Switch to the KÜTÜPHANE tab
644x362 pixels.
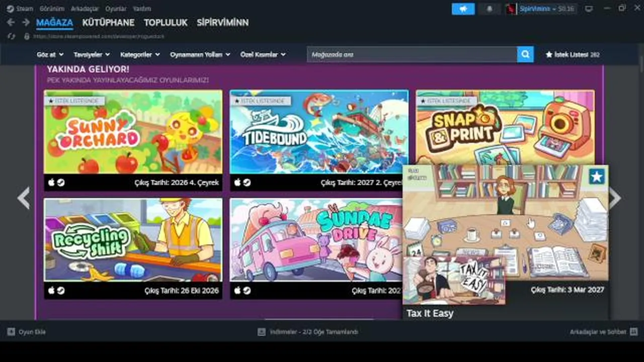(x=108, y=23)
